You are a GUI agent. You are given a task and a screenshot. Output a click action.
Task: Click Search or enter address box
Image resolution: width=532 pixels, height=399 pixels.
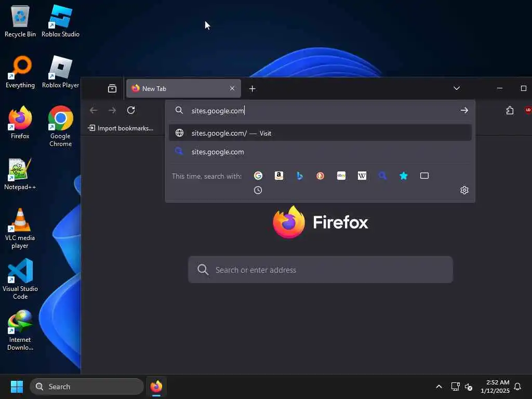pyautogui.click(x=320, y=270)
